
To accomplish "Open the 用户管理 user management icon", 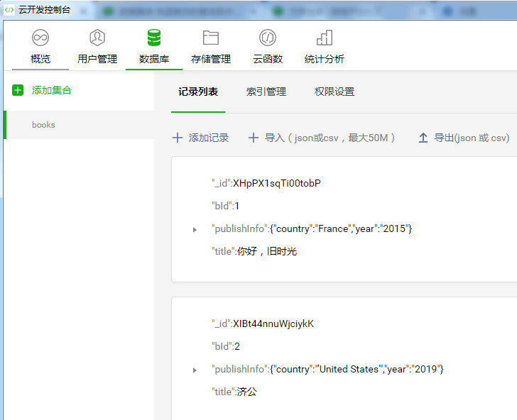I will [x=97, y=38].
